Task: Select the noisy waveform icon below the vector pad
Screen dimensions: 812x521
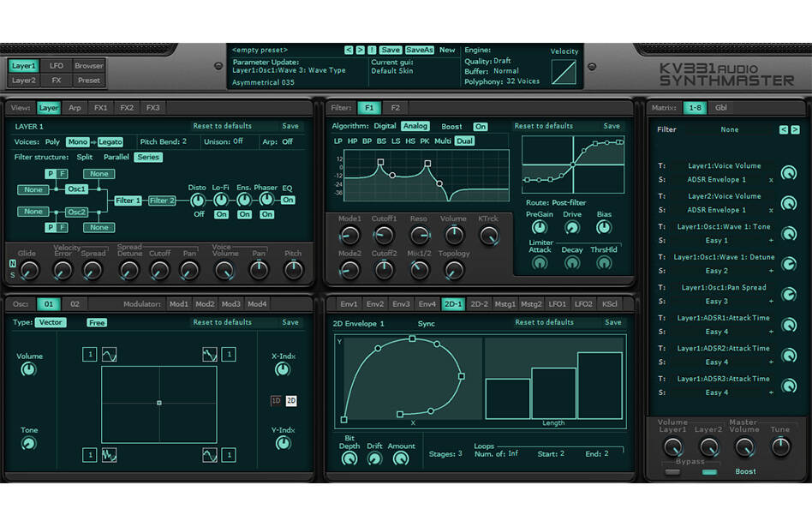Action: coord(110,455)
